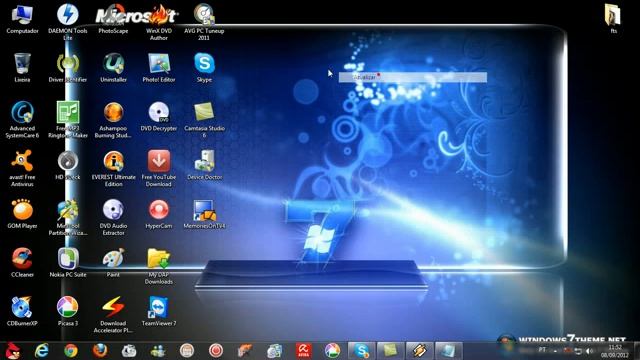The image size is (640, 360).
Task: Open CCleaner desktop shortcut
Action: (x=22, y=262)
